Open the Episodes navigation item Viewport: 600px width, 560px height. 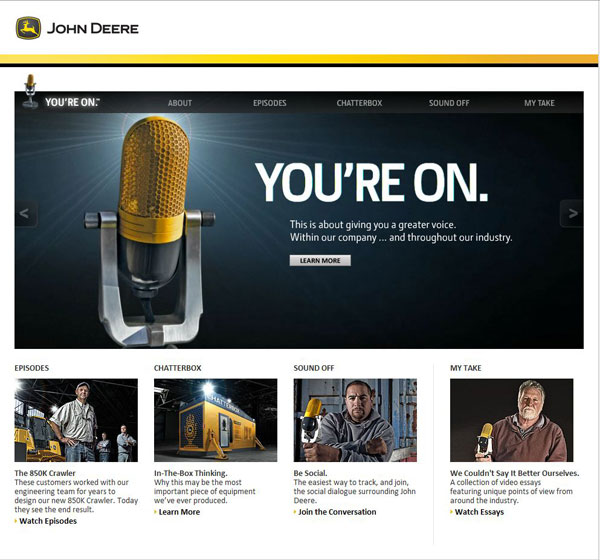click(270, 103)
